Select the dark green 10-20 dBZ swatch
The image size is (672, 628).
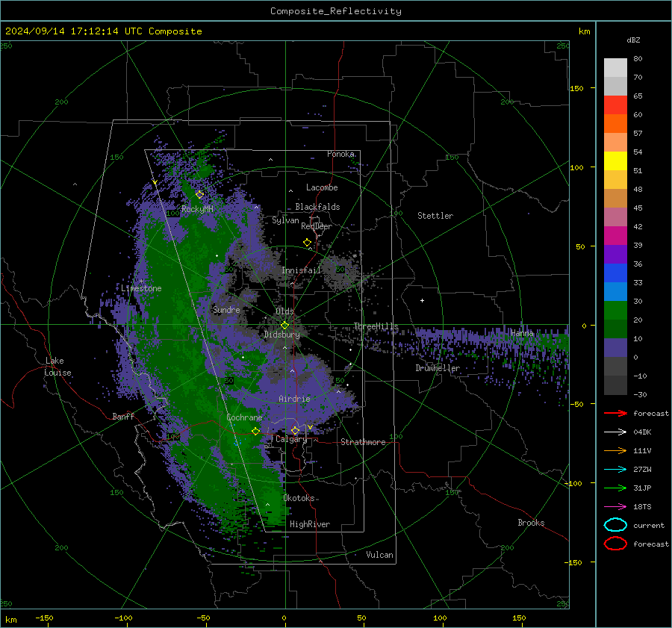(x=615, y=329)
